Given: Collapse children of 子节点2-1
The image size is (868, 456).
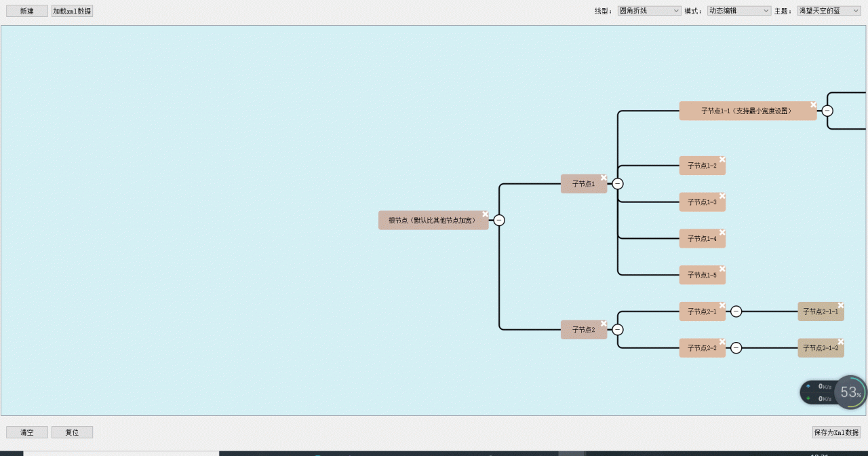Looking at the screenshot, I should (x=736, y=311).
